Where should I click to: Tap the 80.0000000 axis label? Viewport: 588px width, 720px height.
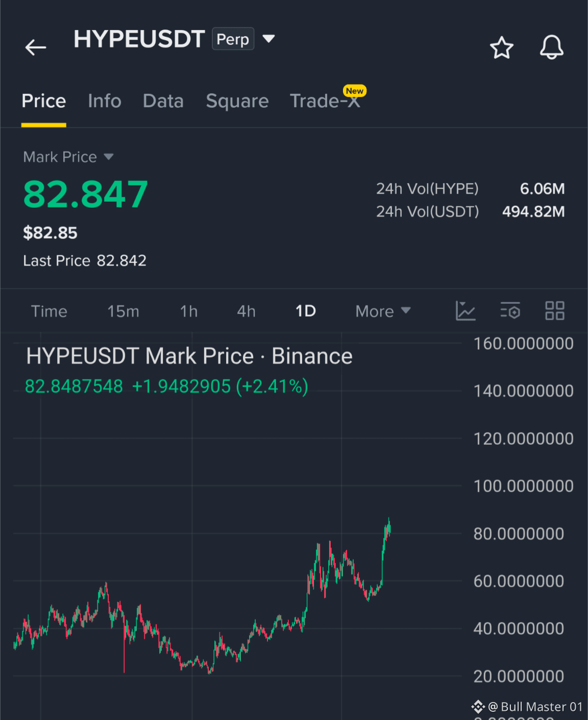519,534
